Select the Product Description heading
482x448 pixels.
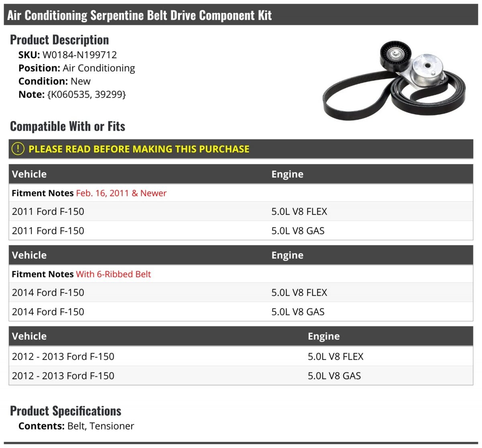click(x=59, y=40)
